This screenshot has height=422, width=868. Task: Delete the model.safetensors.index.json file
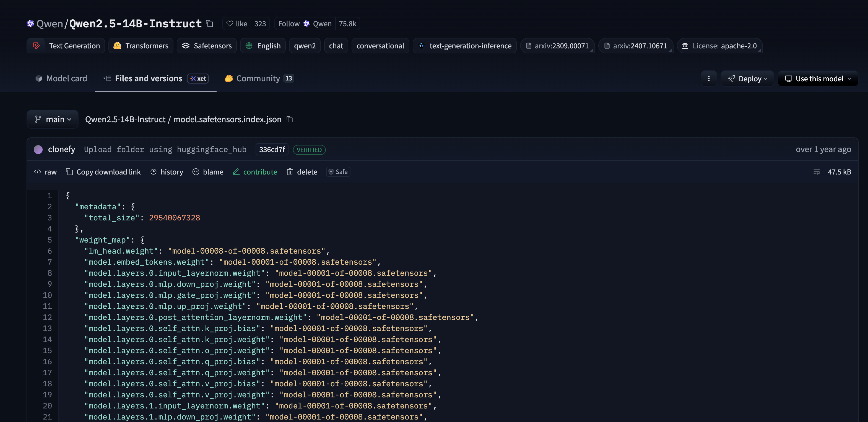tap(302, 172)
